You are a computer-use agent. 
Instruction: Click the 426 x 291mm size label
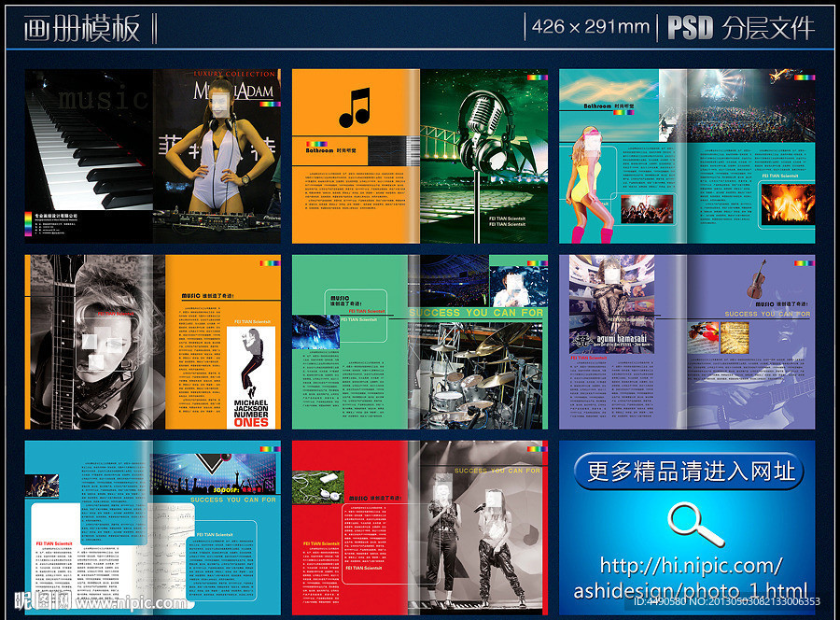pos(590,27)
